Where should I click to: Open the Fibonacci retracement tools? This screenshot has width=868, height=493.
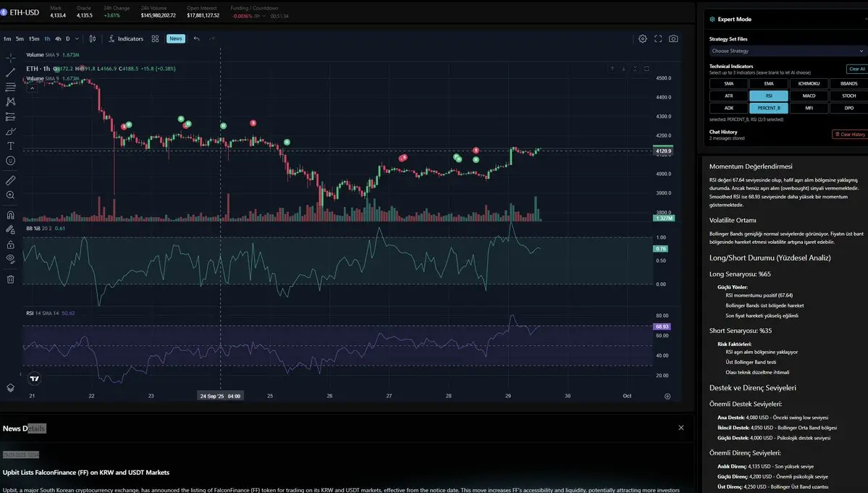pos(11,87)
